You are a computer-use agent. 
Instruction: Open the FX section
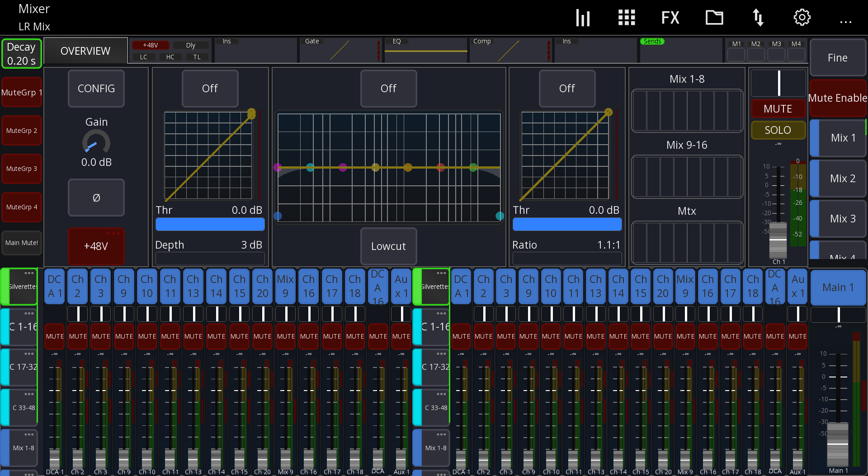(670, 18)
